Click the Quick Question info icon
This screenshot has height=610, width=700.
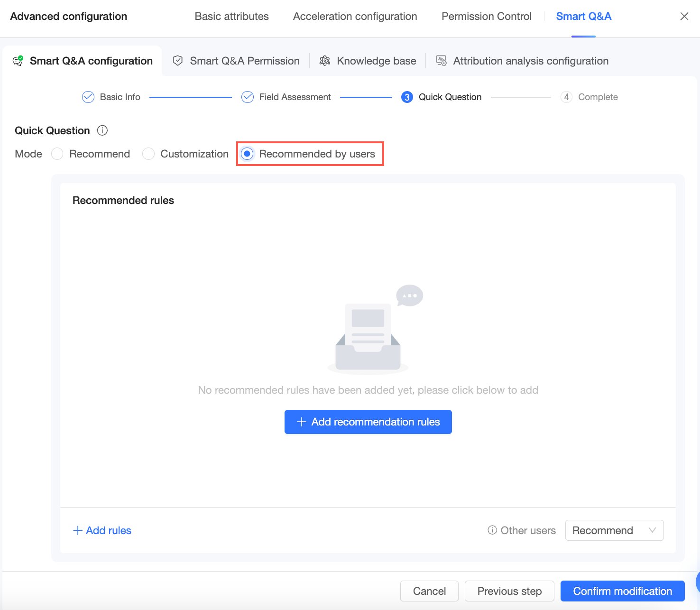[x=102, y=130]
